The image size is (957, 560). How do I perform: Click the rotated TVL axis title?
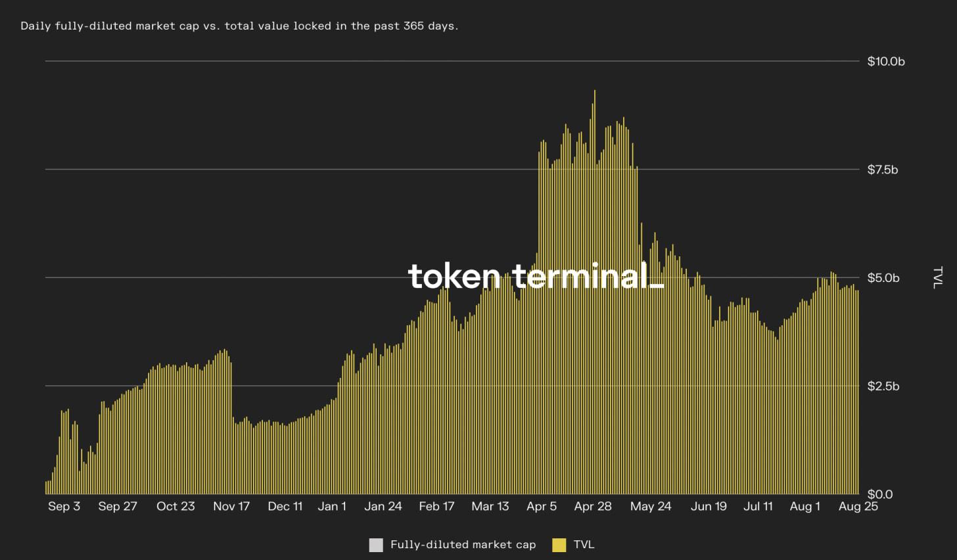coord(937,277)
